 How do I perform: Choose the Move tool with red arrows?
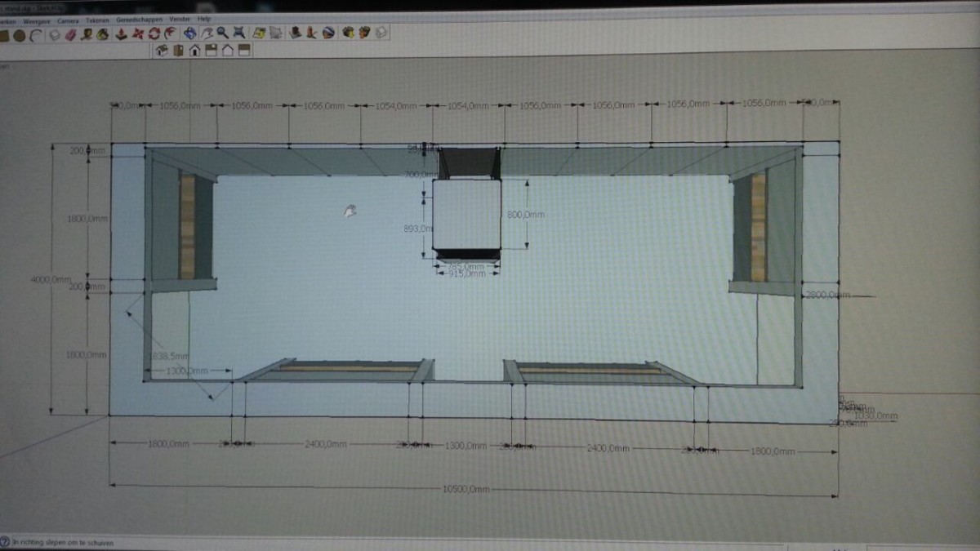point(137,34)
